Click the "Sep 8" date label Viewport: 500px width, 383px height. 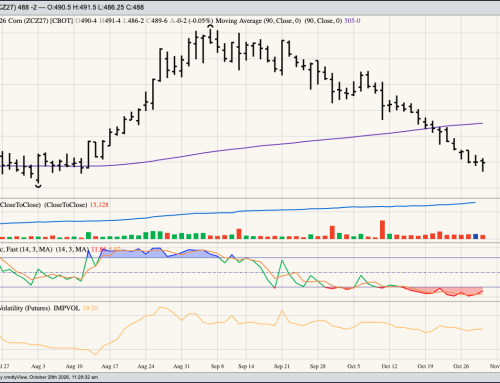tap(217, 366)
